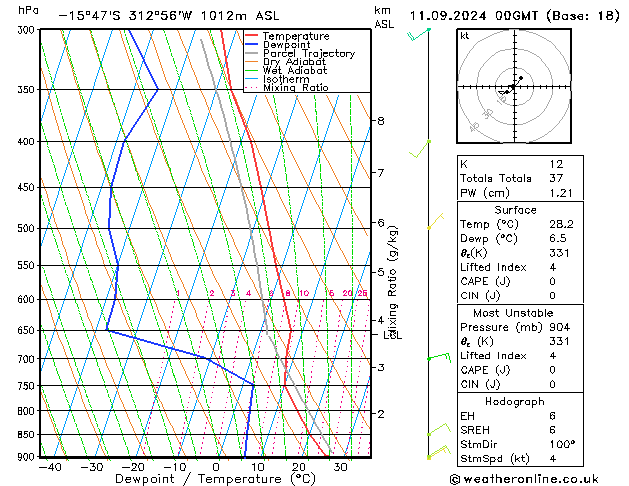Click the 700 hPa pressure label
This screenshot has width=629, height=486.
(x=27, y=359)
